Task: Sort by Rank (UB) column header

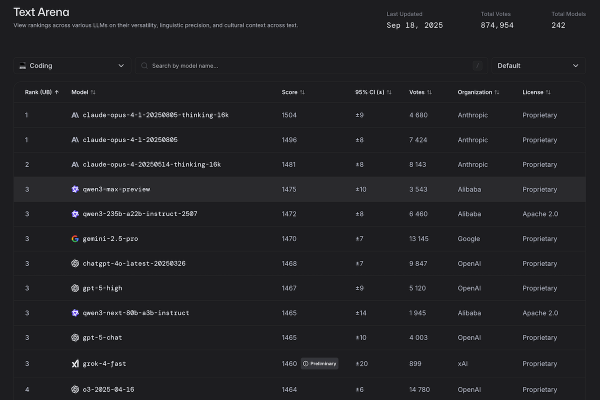Action: [x=42, y=92]
